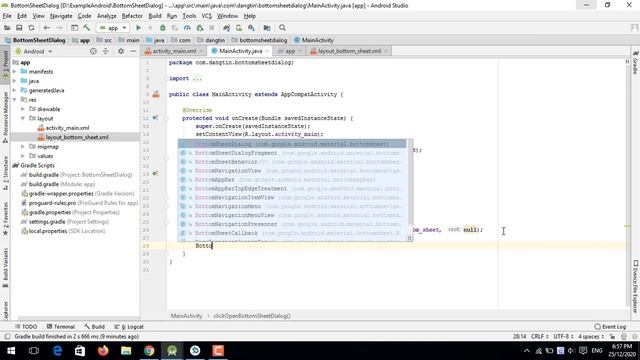The height and width of the screenshot is (360, 640).
Task: Open the Navigate menu
Action: coord(61,16)
